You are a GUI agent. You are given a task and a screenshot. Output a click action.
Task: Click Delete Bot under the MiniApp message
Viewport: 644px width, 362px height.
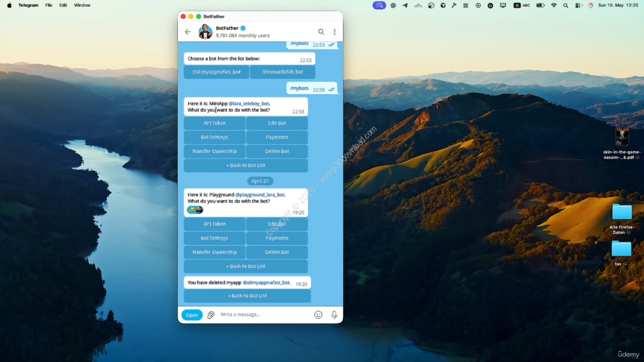coord(277,151)
